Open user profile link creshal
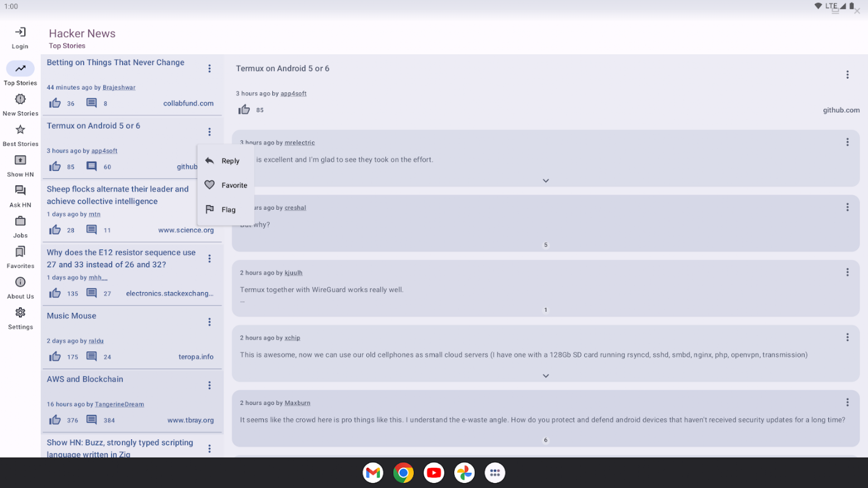Image resolution: width=868 pixels, height=488 pixels. click(295, 208)
